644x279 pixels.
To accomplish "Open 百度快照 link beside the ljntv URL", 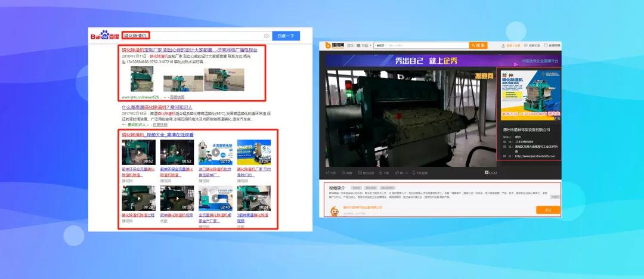I will [x=177, y=97].
